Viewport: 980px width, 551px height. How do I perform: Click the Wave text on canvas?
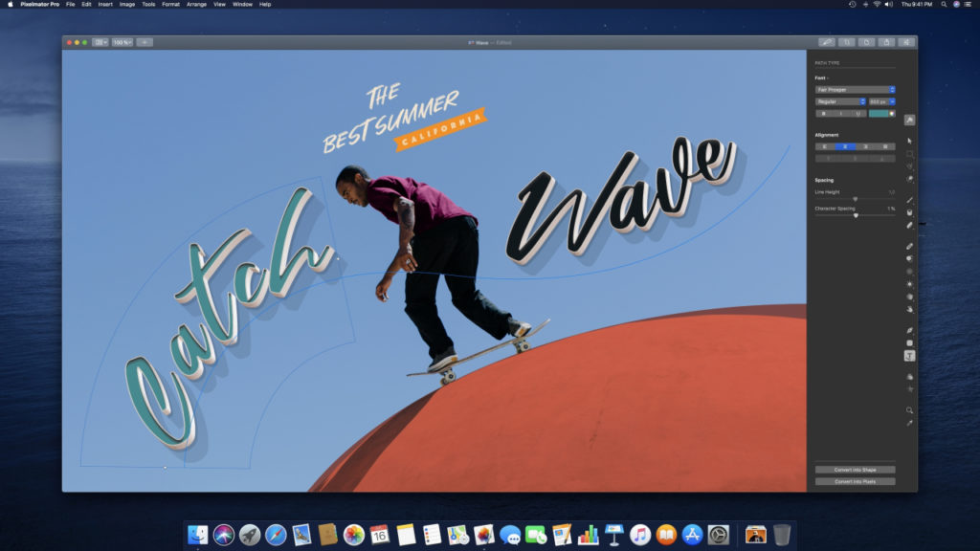coord(622,200)
